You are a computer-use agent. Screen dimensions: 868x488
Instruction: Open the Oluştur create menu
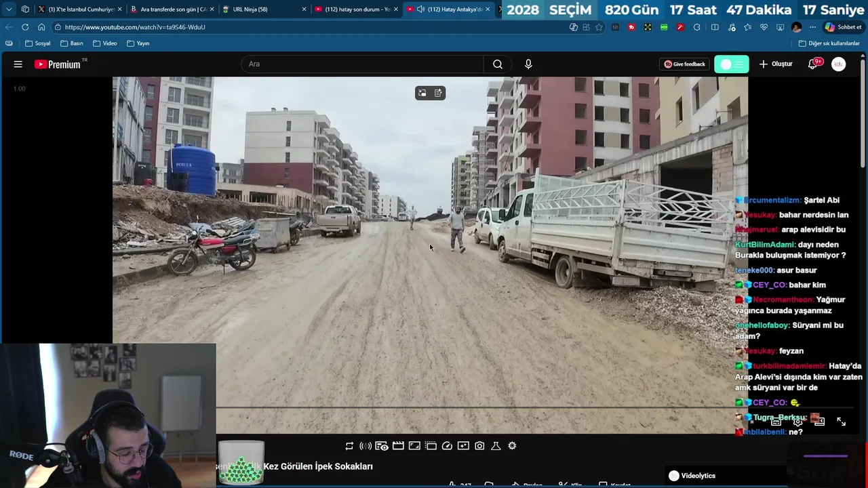776,64
